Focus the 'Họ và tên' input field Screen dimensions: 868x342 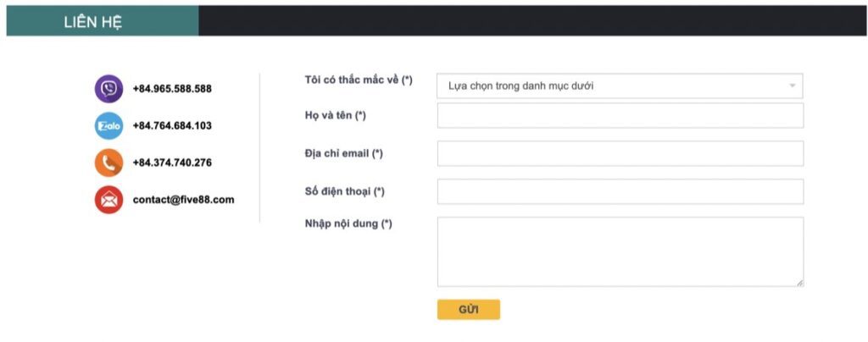point(620,116)
